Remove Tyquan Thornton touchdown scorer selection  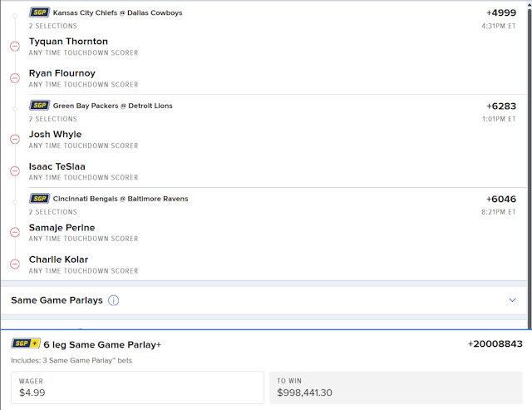pyautogui.click(x=14, y=47)
